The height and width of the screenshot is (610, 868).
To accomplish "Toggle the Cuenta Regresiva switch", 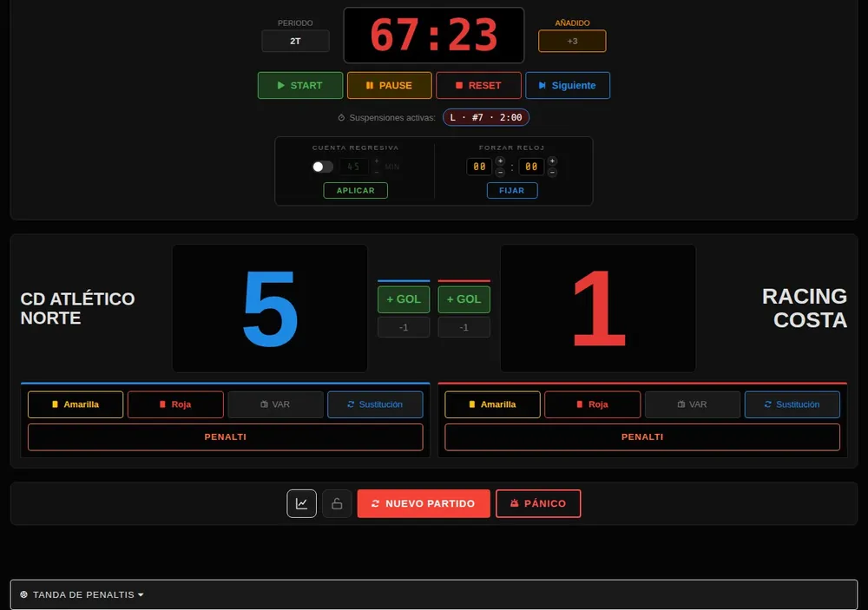I will pos(322,167).
